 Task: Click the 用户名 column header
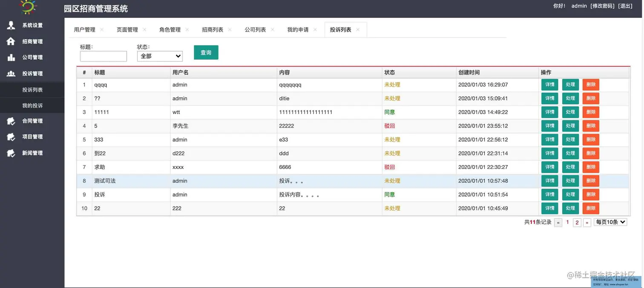(x=181, y=73)
